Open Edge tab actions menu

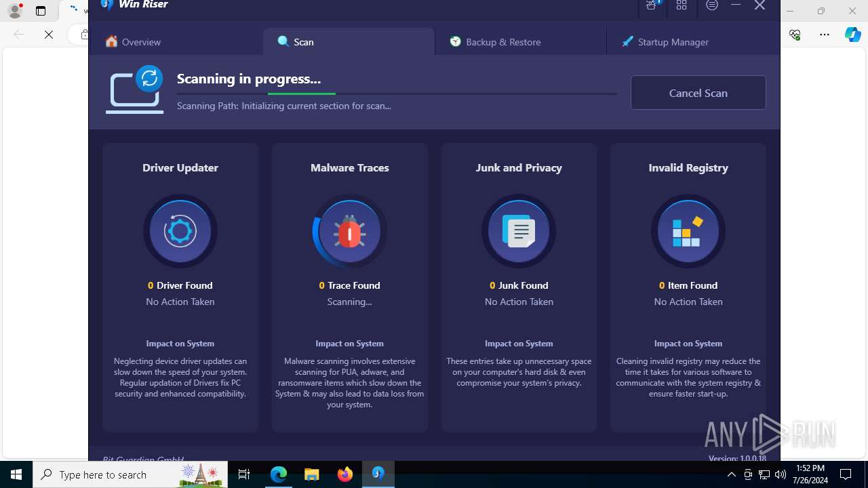[x=41, y=11]
